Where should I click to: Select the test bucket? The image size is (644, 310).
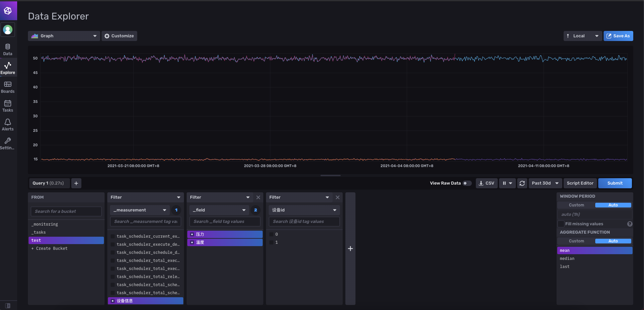[x=66, y=240]
